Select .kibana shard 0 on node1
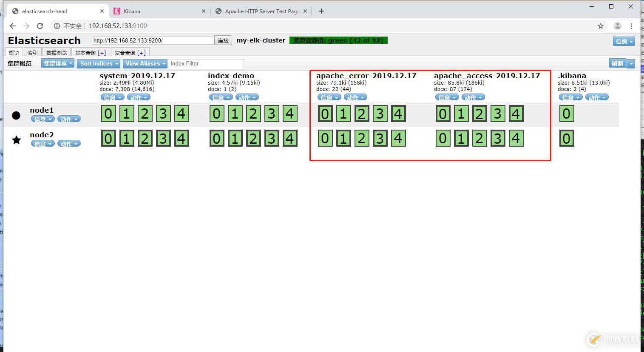This screenshot has width=644, height=352. pyautogui.click(x=567, y=114)
